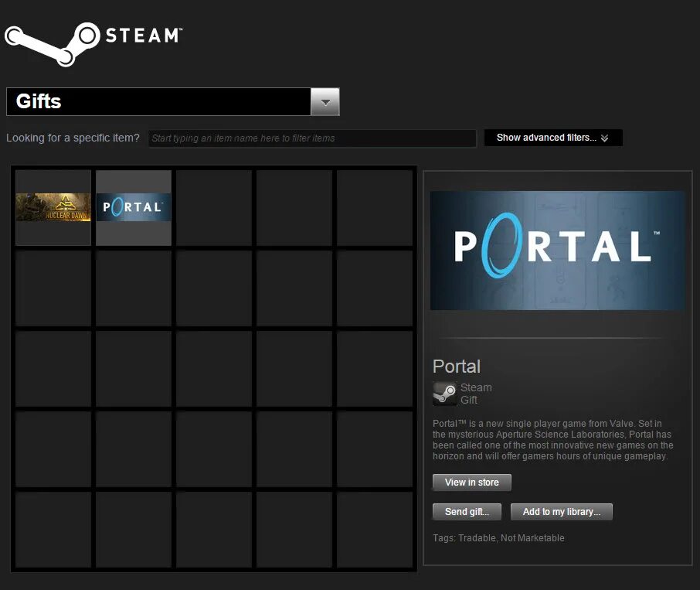The width and height of the screenshot is (700, 590).
Task: Click the Portal title text
Action: pyautogui.click(x=457, y=367)
